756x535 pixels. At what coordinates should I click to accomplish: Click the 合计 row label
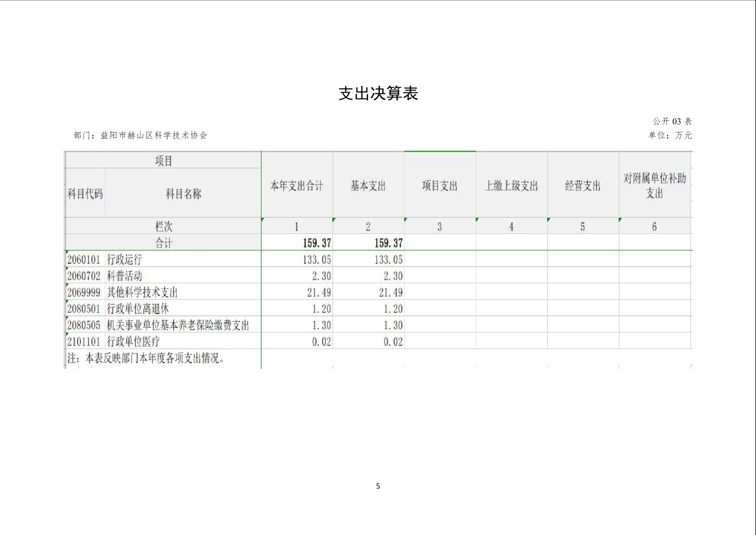click(163, 243)
